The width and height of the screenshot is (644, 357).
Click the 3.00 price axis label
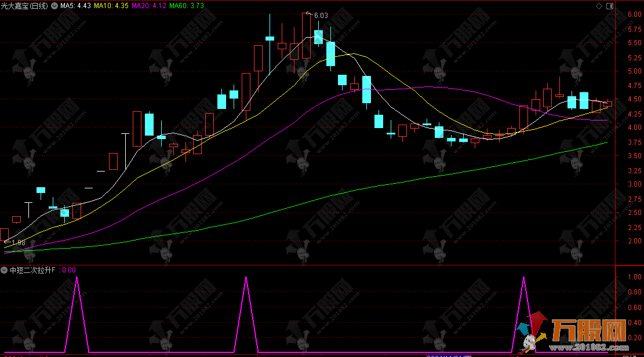click(635, 184)
